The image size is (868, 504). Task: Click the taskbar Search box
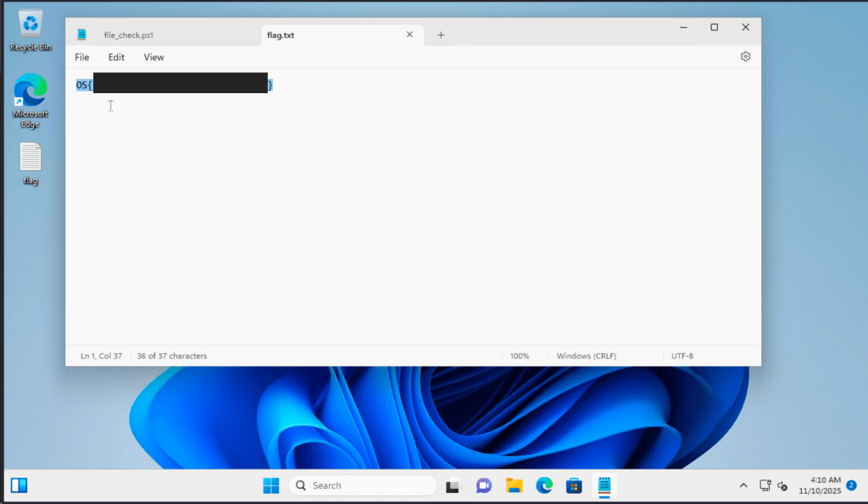(x=363, y=485)
